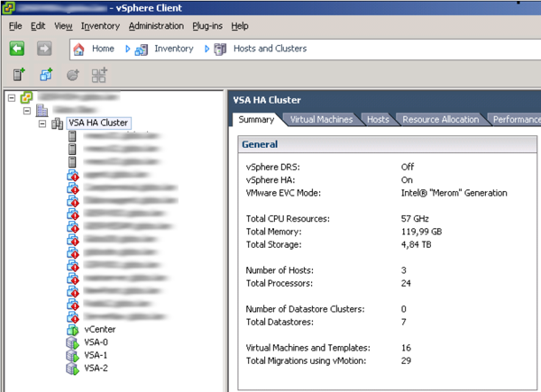Click the grey forward navigation arrow
The image size is (541, 392).
click(x=44, y=49)
